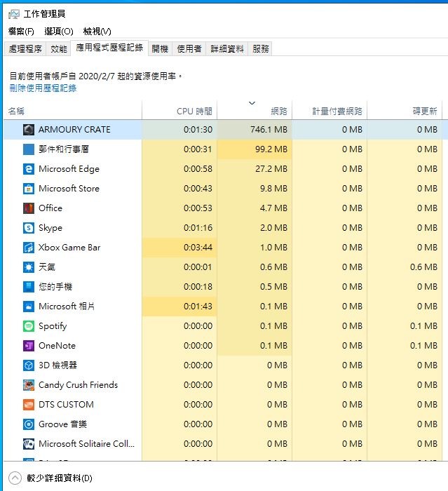448x491 pixels.
Task: Select the Microsoft Store row name
Action: (69, 189)
